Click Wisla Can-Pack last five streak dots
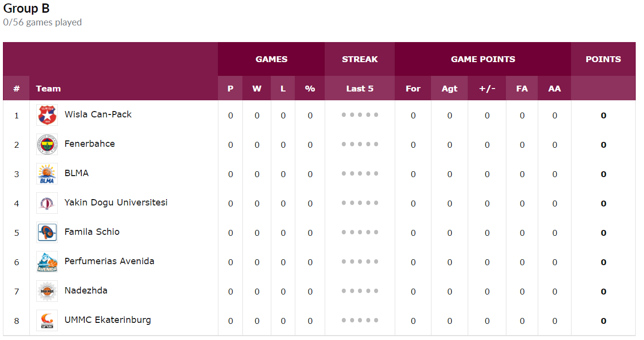 360,115
